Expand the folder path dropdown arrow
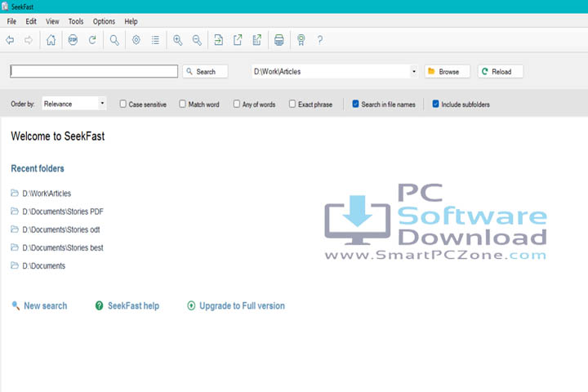The image size is (588, 392). click(x=414, y=71)
